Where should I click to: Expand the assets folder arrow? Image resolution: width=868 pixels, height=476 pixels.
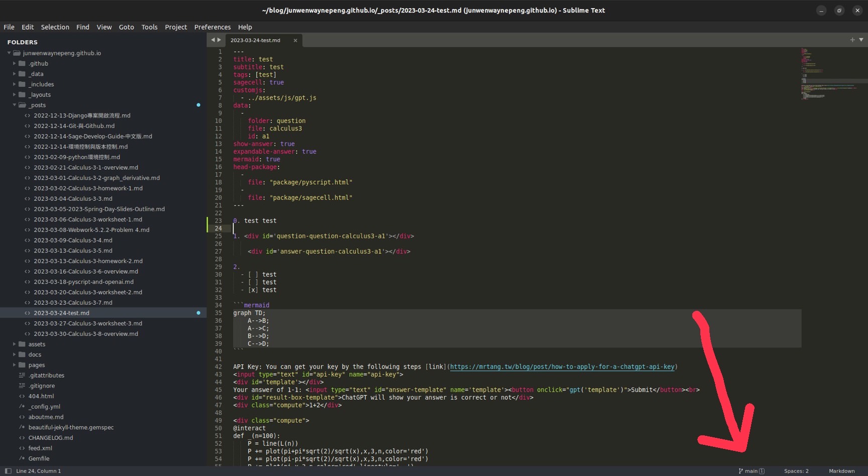click(x=14, y=344)
